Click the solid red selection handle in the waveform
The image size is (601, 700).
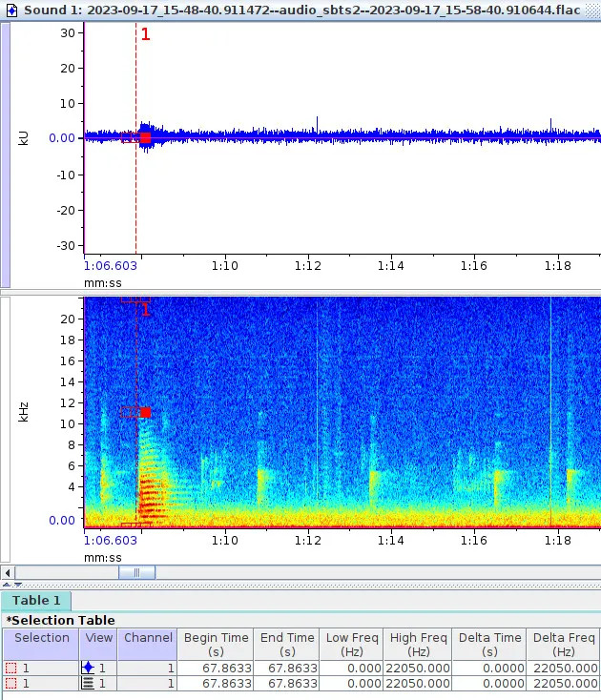[x=145, y=138]
